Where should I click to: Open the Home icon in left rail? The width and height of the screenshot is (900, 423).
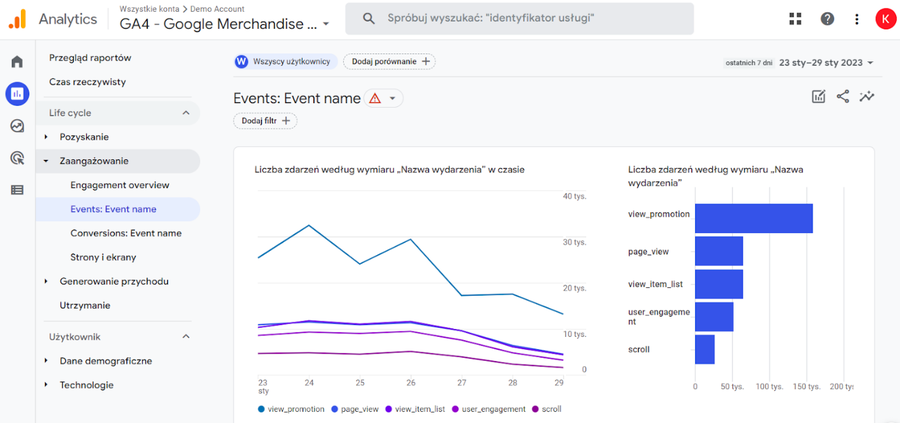17,62
